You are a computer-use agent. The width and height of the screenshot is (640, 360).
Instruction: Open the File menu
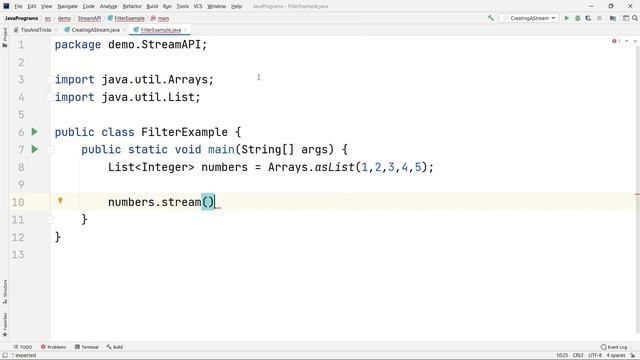click(18, 6)
